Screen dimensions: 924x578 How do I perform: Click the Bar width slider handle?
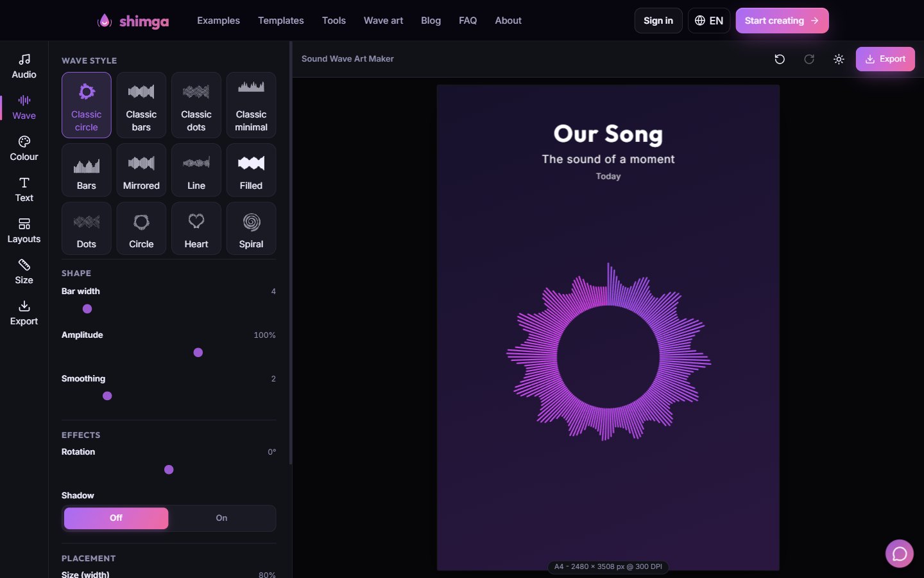pyautogui.click(x=87, y=309)
